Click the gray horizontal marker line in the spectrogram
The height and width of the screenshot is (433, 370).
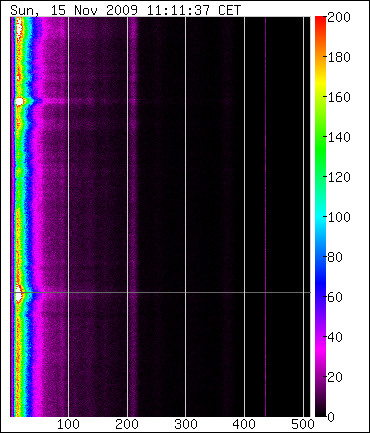pos(160,293)
